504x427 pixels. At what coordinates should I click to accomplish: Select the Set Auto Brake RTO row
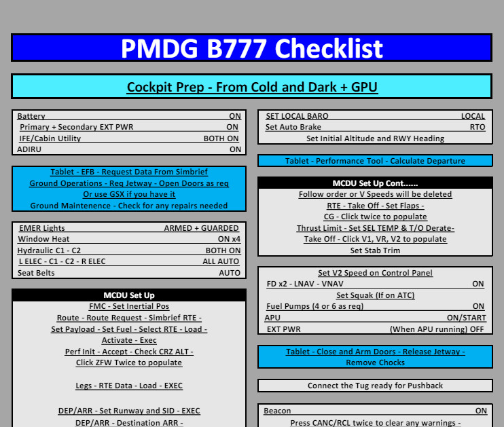375,127
